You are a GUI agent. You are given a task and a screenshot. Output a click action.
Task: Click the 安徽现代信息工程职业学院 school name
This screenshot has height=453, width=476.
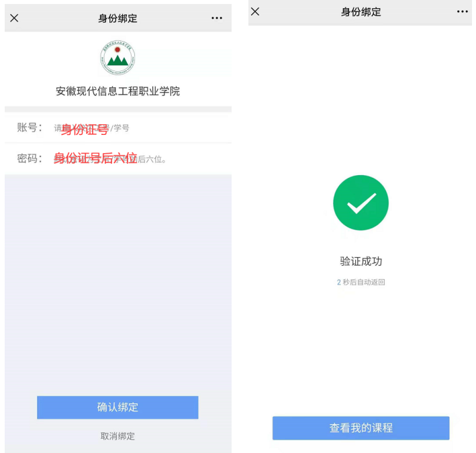click(x=117, y=91)
